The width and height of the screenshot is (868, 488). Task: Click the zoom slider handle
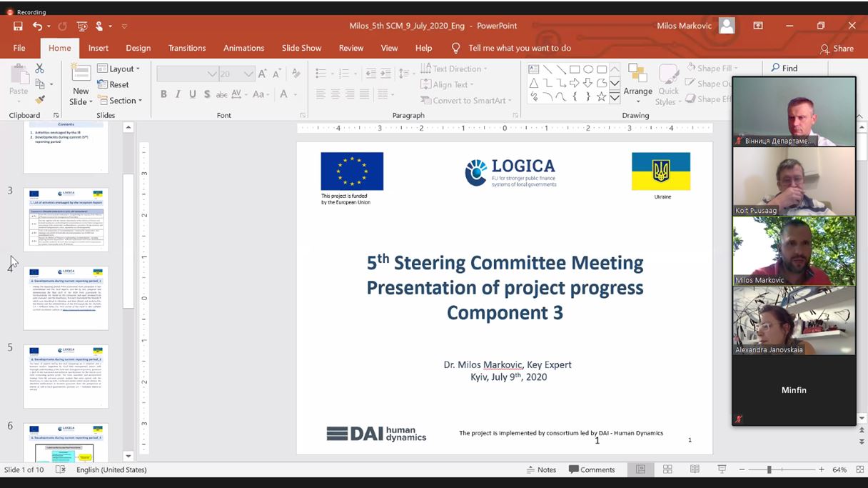click(x=769, y=469)
